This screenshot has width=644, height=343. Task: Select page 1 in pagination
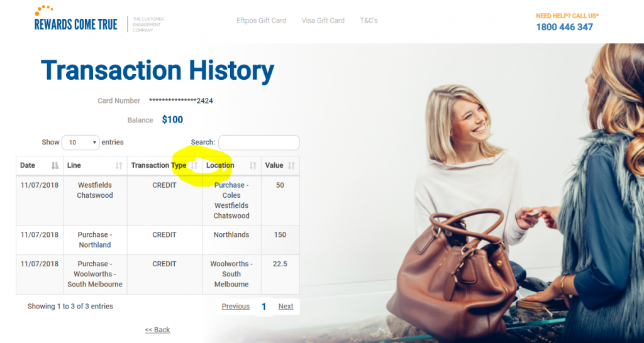pos(264,307)
